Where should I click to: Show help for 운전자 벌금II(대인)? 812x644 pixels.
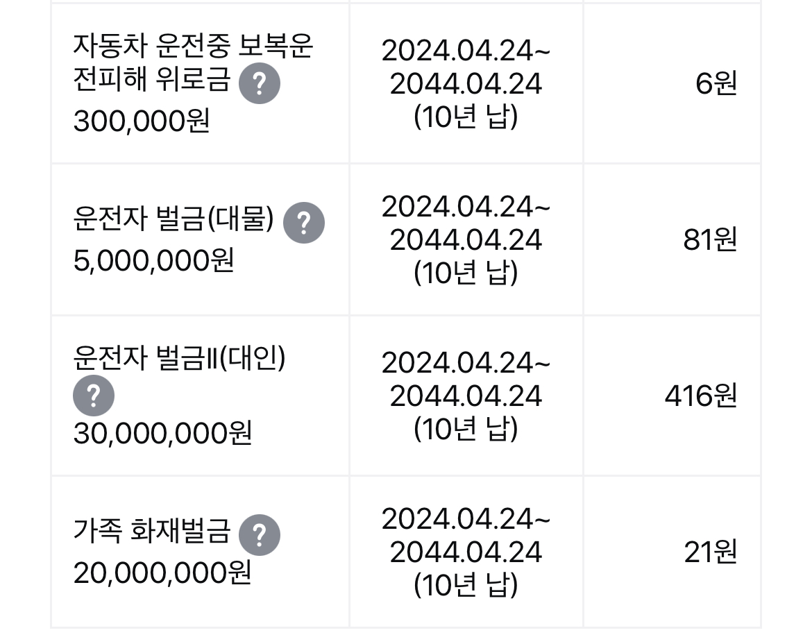(94, 396)
